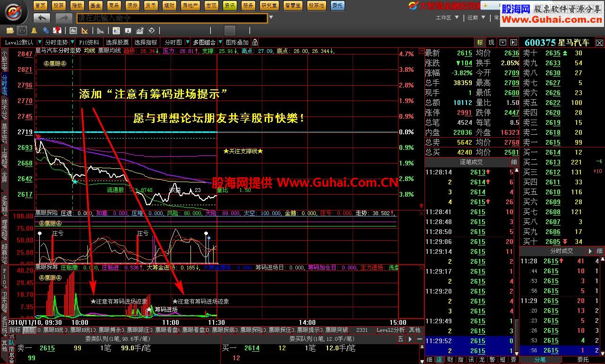
Task: Click the monitor waveform chart icon
Action: tap(73, 31)
